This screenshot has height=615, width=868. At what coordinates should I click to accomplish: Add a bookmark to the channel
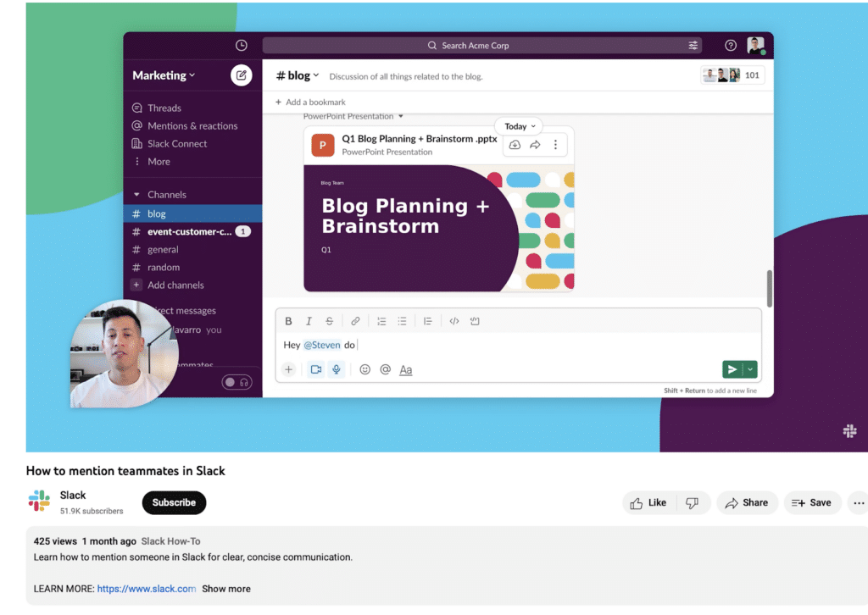coord(310,102)
